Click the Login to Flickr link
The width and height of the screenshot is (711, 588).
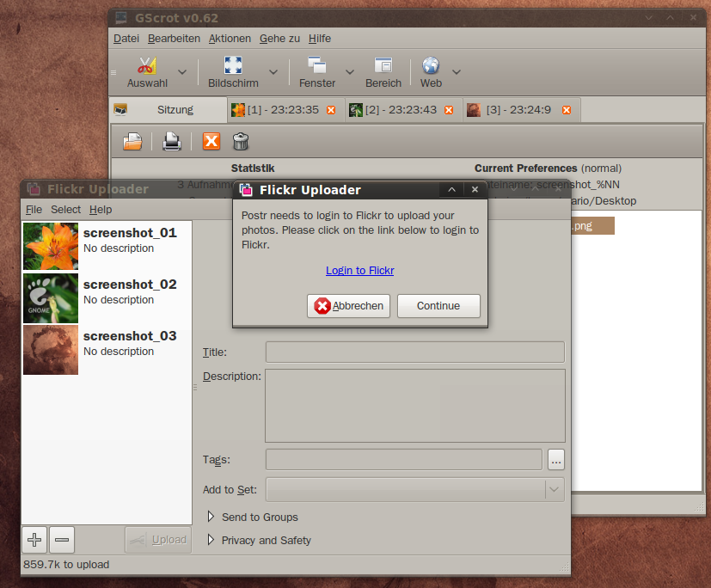359,270
